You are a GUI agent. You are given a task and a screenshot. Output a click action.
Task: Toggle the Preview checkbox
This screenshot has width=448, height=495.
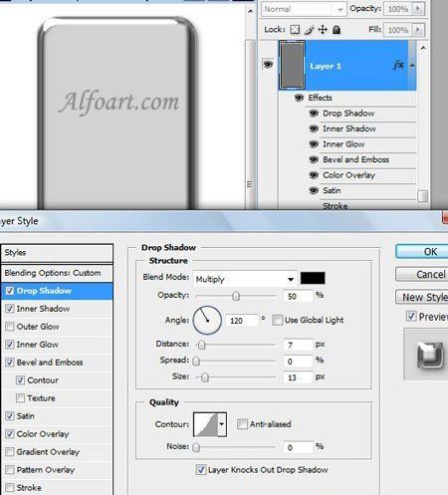411,316
